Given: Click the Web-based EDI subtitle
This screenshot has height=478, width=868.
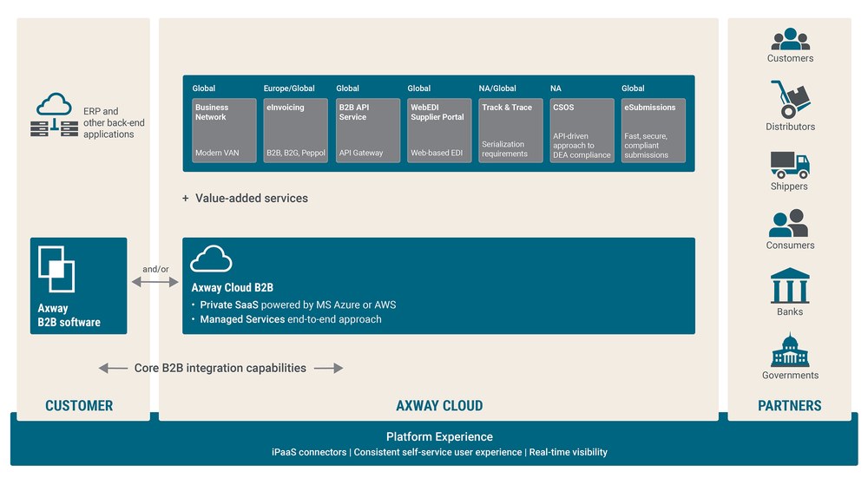Looking at the screenshot, I should click(437, 153).
